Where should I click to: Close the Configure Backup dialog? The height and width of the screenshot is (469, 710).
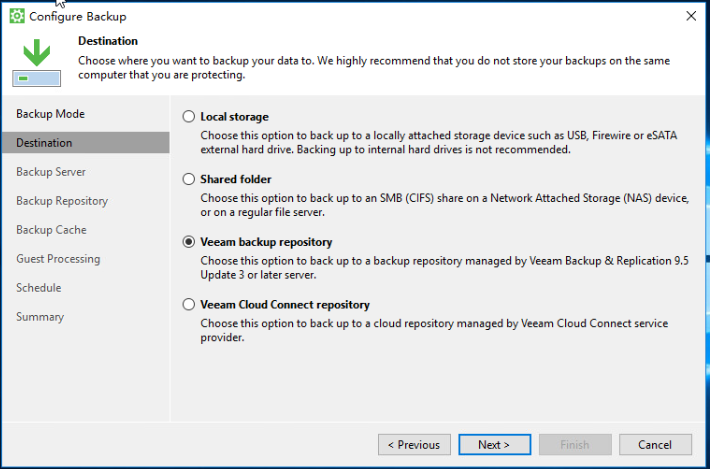coord(691,16)
